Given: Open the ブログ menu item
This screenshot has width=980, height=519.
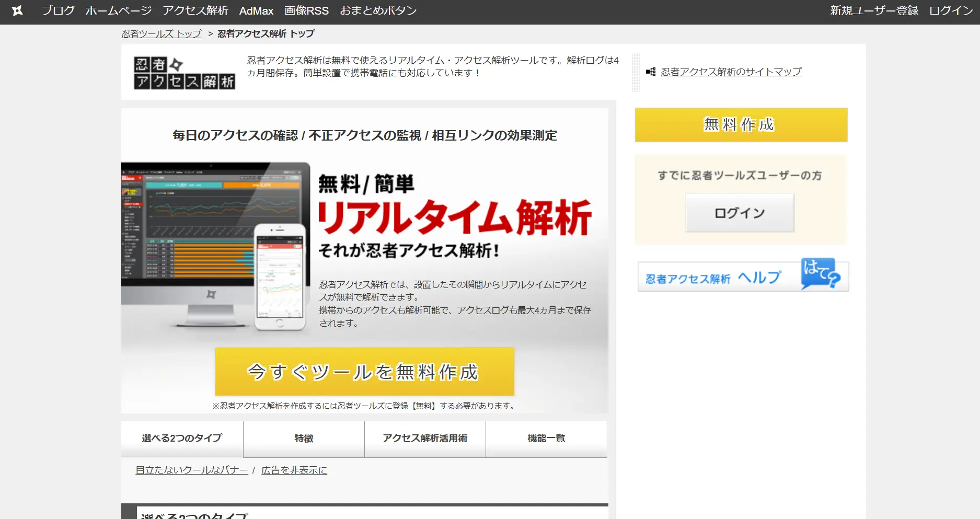Looking at the screenshot, I should pos(58,10).
